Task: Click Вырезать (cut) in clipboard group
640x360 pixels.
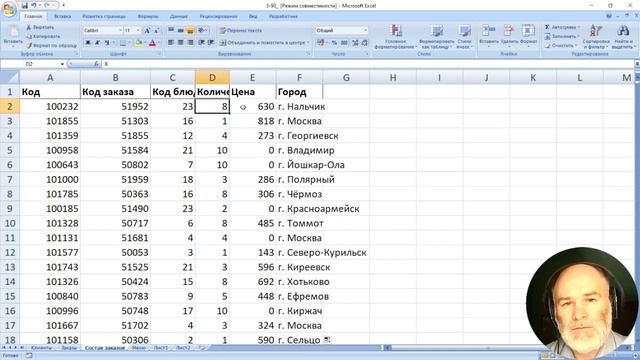Action: click(40, 27)
